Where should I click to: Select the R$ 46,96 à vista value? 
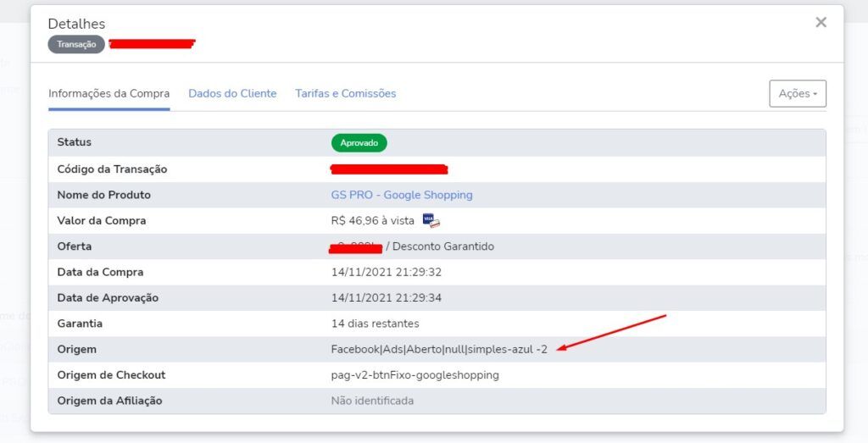(373, 221)
